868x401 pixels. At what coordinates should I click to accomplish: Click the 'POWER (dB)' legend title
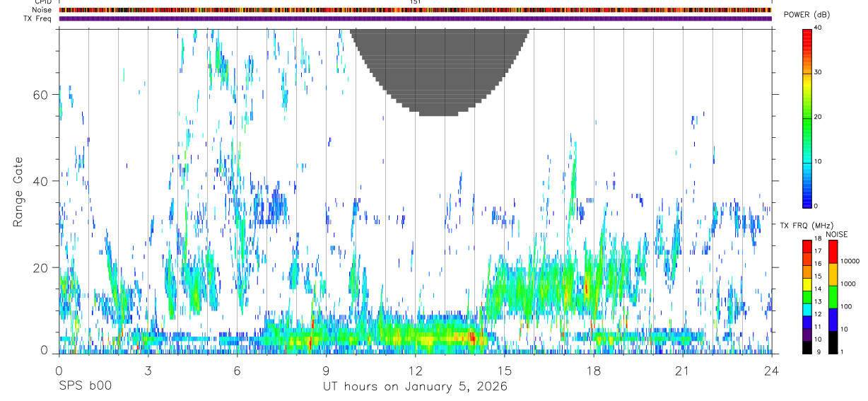(x=807, y=15)
